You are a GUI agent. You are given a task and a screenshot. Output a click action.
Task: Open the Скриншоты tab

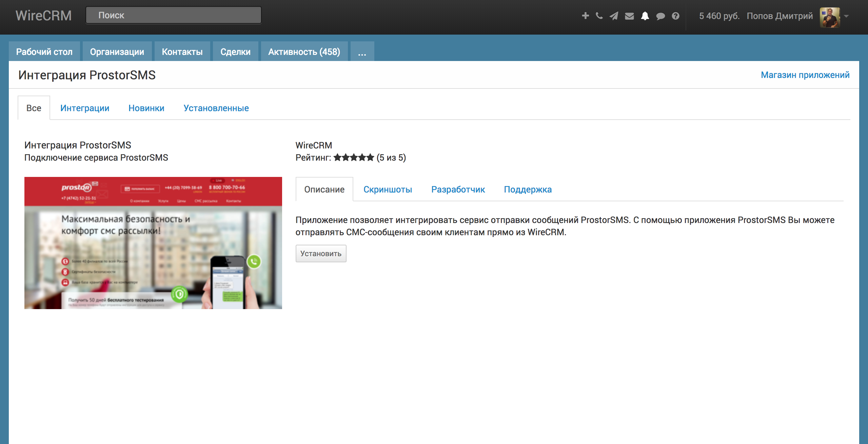(388, 189)
